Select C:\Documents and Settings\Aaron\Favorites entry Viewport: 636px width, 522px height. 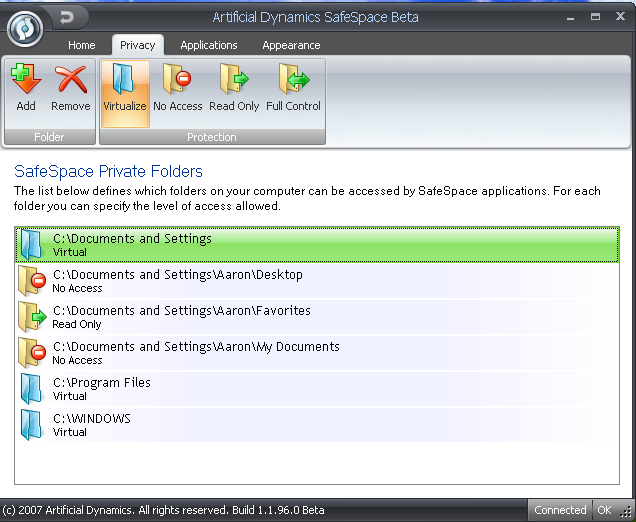click(x=317, y=317)
